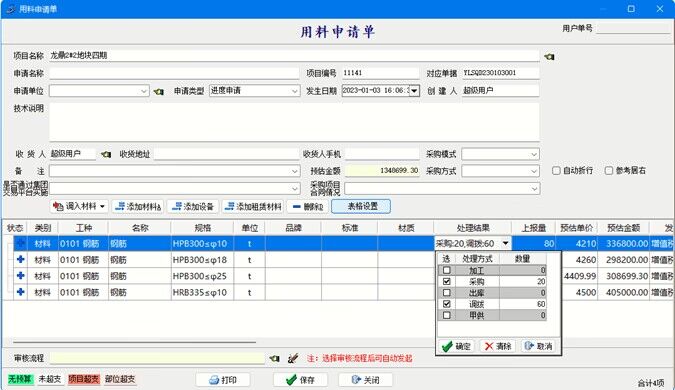Click the 删除 toolbar button
Screen dimensions: 675x390
(308, 207)
